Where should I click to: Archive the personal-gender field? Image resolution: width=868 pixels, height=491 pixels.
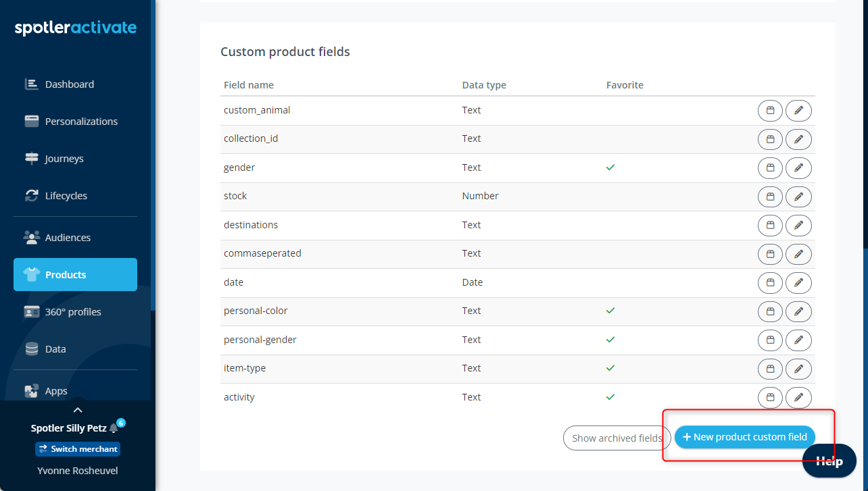(x=770, y=340)
